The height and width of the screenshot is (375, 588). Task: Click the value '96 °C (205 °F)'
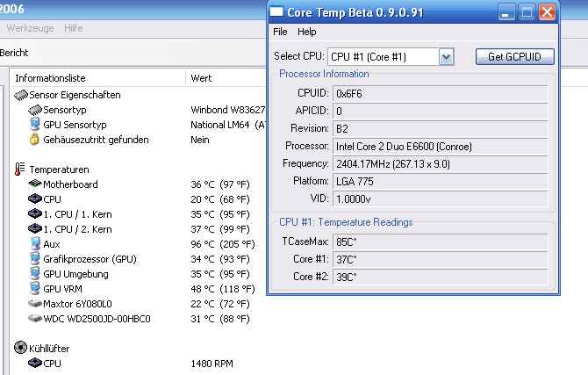[223, 244]
